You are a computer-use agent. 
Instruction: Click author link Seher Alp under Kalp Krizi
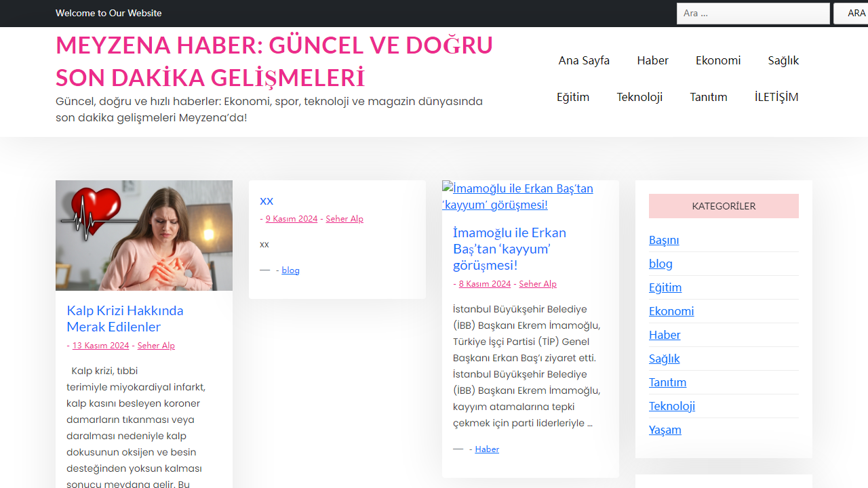(156, 345)
